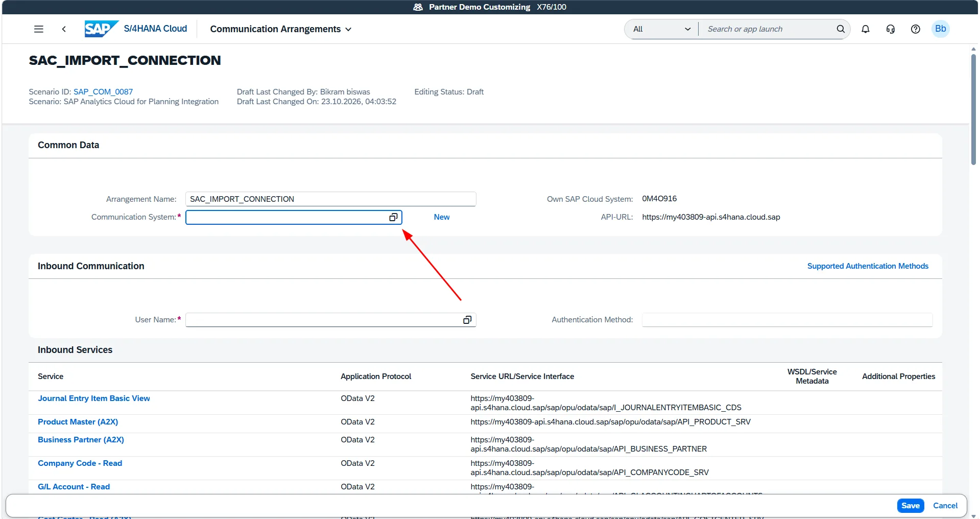Select the WSDL/Service Metadata column header

(812, 376)
